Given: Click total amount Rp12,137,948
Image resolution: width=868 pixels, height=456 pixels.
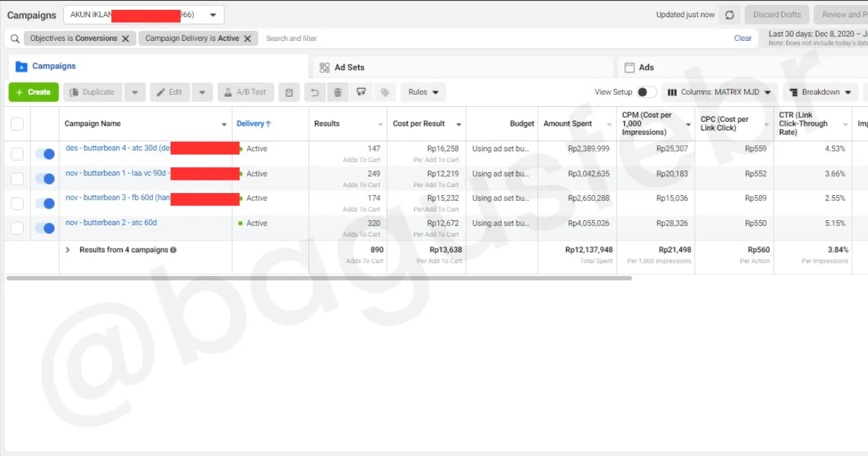Looking at the screenshot, I should coord(589,250).
